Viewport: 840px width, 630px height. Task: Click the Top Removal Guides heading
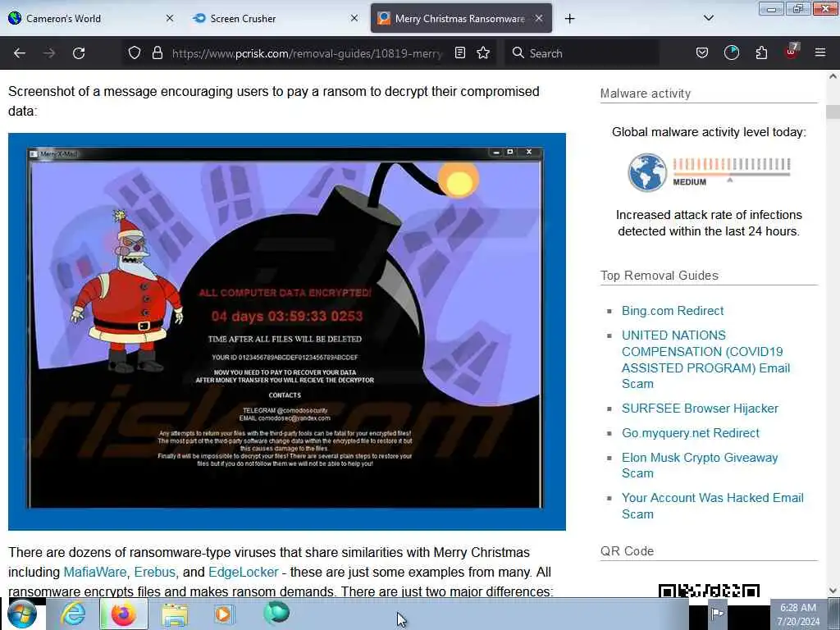(x=659, y=276)
